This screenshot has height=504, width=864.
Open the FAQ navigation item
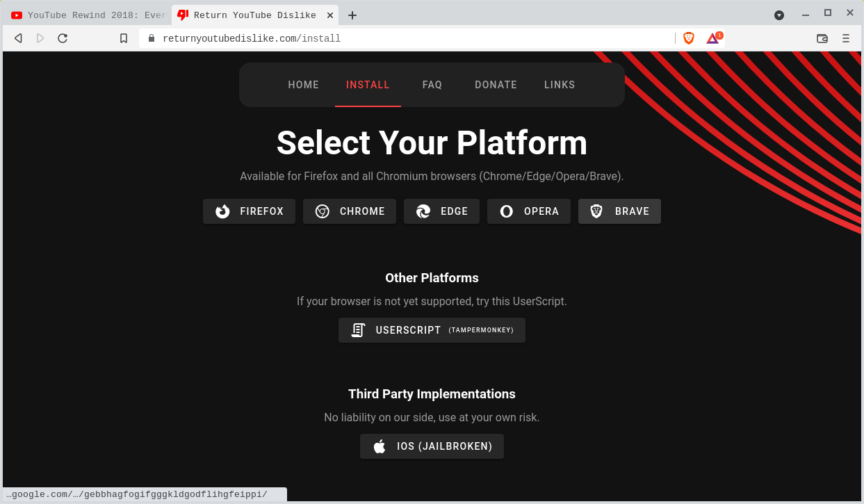[x=432, y=85]
